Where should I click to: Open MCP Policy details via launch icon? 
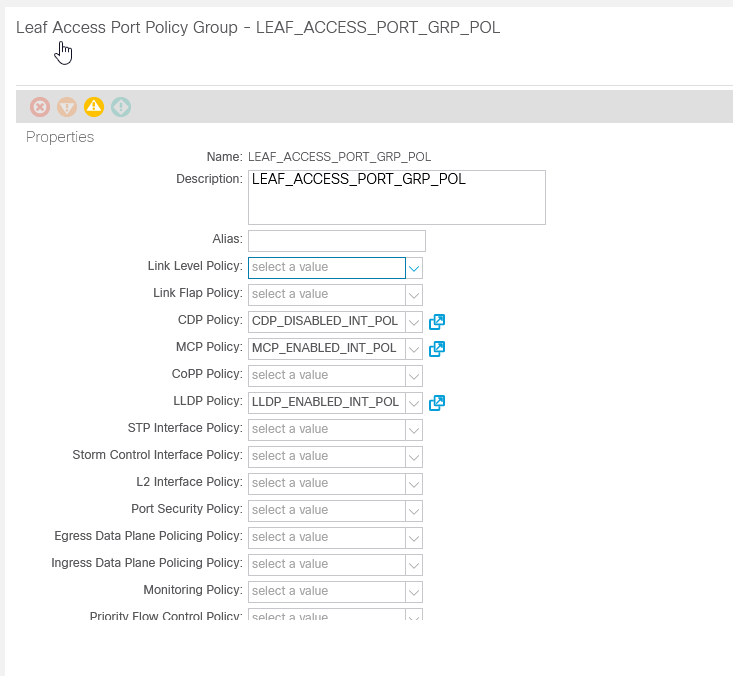point(436,349)
